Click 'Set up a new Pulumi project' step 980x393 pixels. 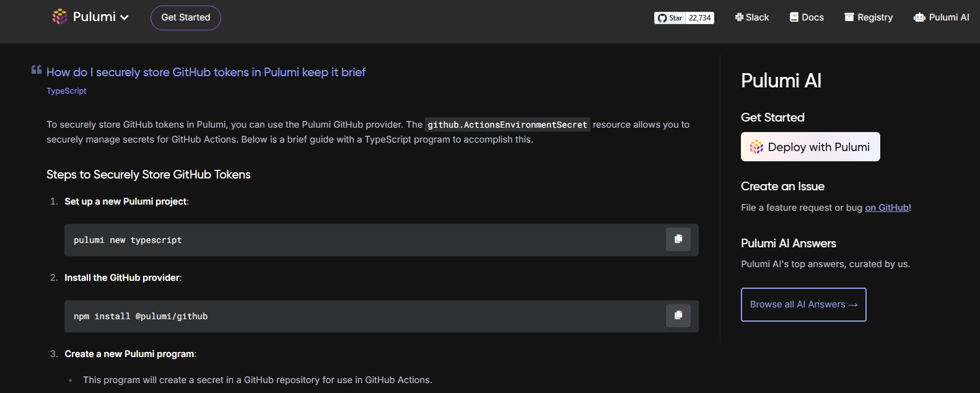coord(126,201)
